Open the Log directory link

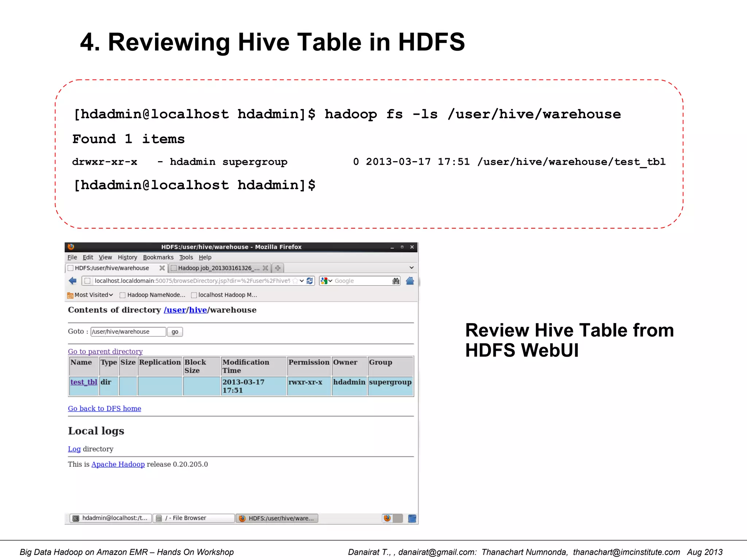pos(74,449)
